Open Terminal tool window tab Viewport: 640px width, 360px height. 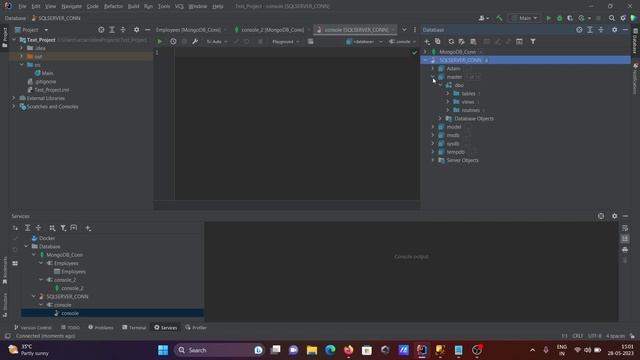(134, 327)
